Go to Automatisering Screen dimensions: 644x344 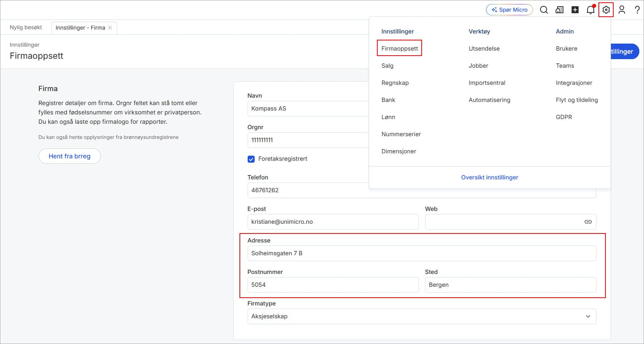[x=489, y=100]
